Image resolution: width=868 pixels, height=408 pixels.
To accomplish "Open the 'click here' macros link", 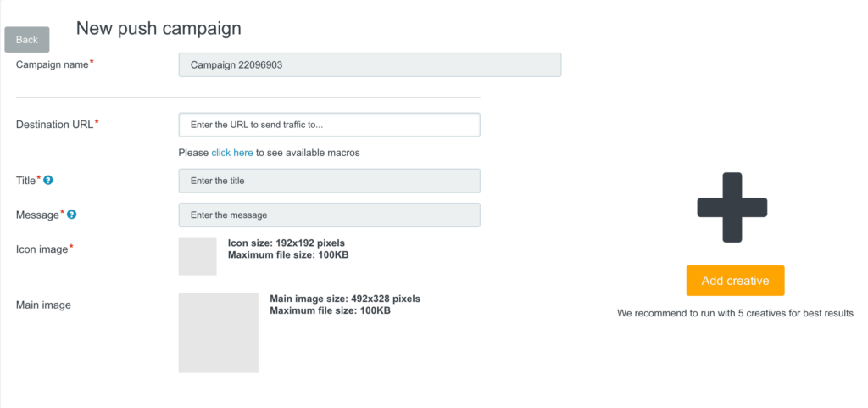I will tap(232, 153).
